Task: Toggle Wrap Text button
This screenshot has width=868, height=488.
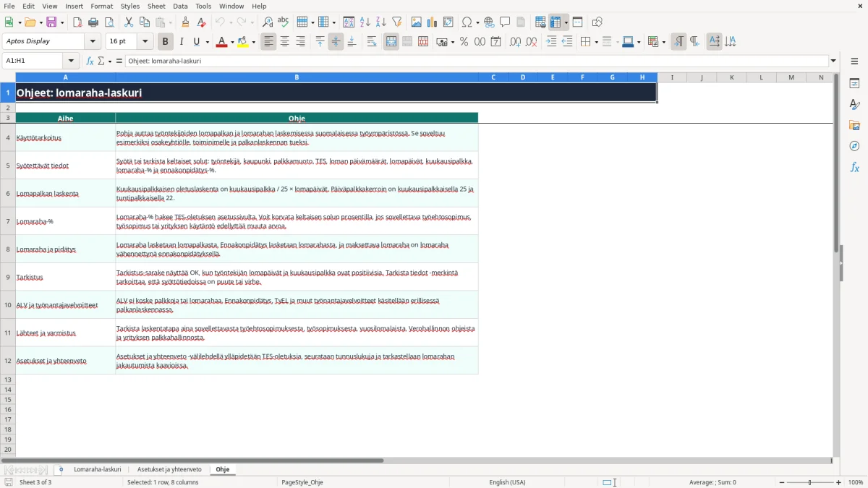Action: 372,42
